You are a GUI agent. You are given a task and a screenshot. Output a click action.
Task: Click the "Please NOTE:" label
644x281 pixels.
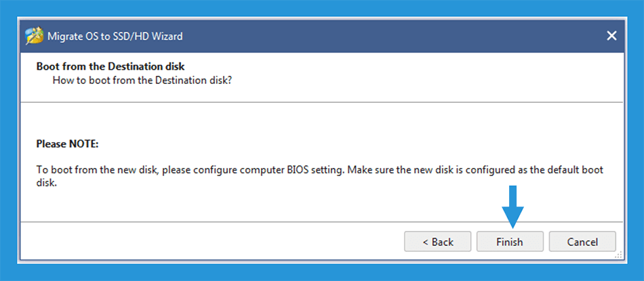click(68, 144)
